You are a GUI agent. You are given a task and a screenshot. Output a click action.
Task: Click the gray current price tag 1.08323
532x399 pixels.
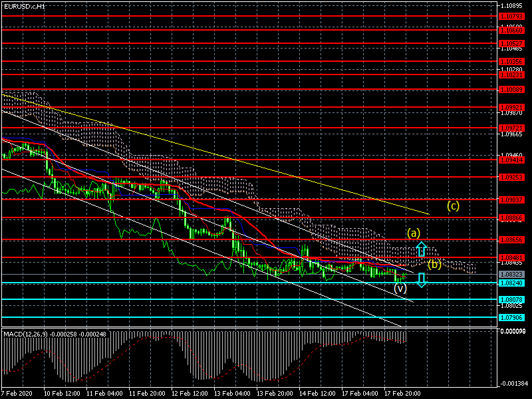(512, 274)
